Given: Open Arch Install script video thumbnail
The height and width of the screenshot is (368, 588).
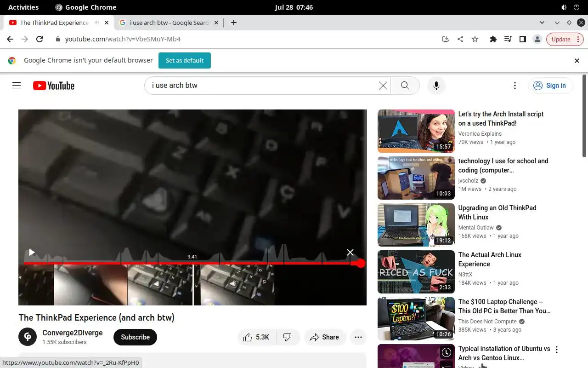Looking at the screenshot, I should coord(416,131).
